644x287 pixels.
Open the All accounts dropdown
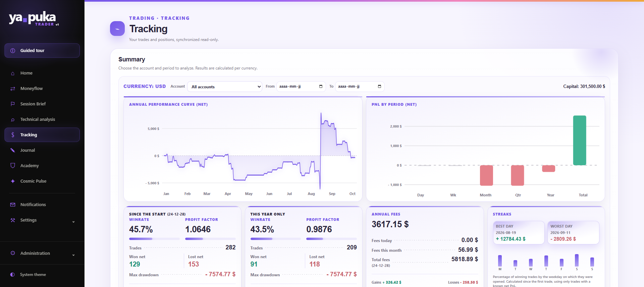point(225,87)
